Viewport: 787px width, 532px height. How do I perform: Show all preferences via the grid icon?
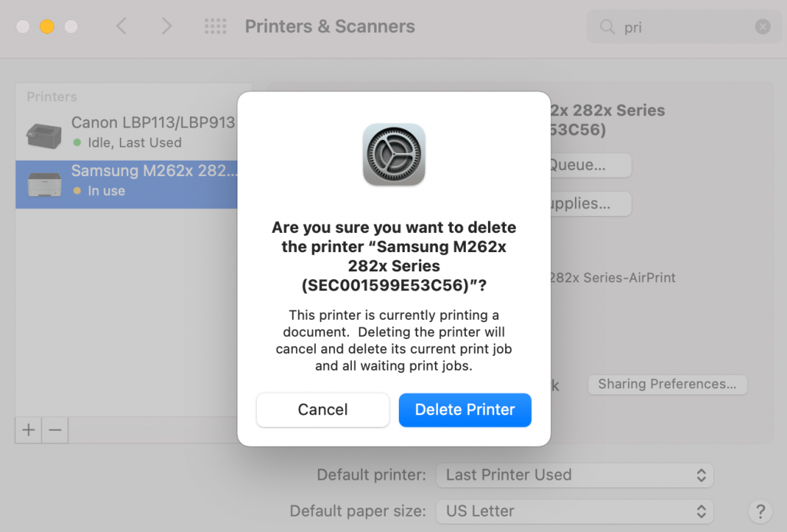215,26
